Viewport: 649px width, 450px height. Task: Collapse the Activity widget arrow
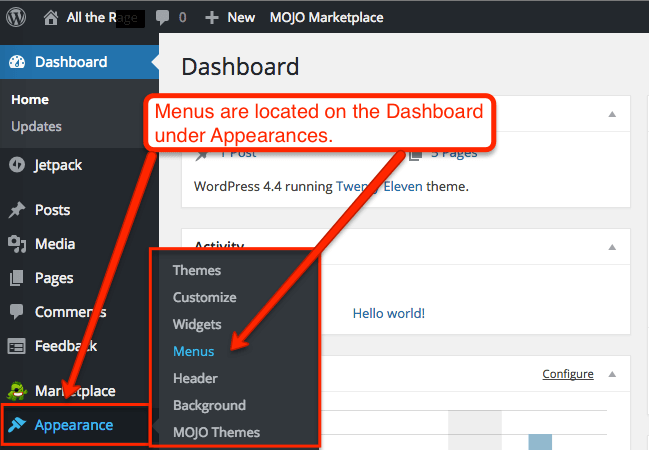(612, 248)
